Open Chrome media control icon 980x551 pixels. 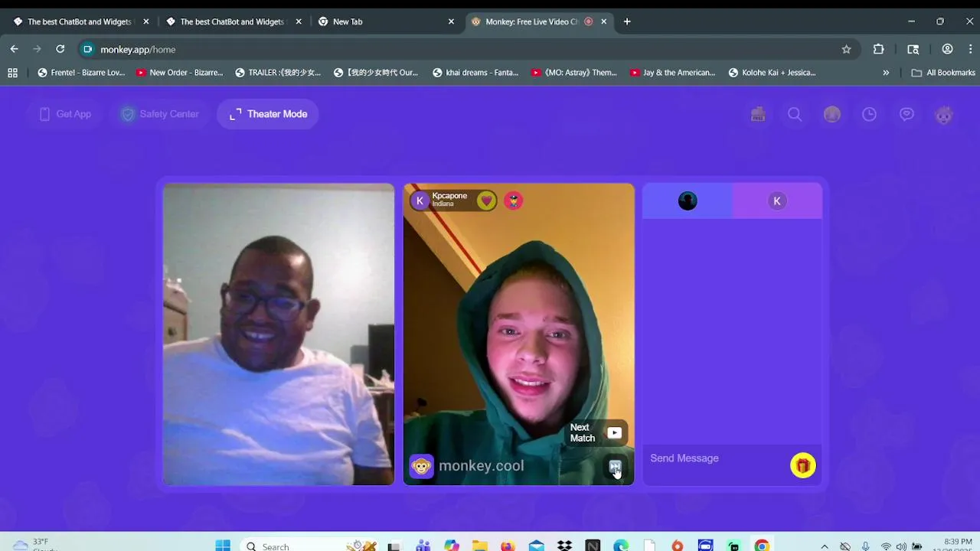(x=913, y=49)
